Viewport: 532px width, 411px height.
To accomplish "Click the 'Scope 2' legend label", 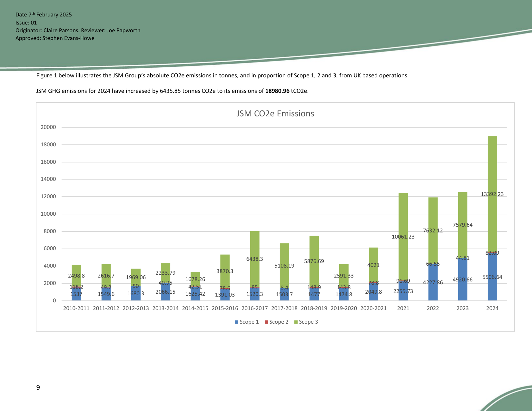I will [x=279, y=322].
